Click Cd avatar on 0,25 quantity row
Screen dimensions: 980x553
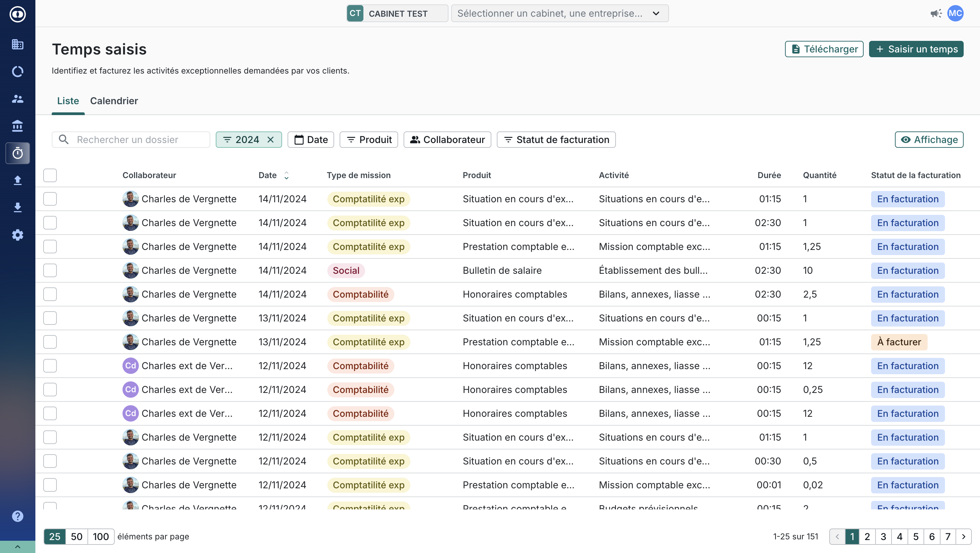(130, 390)
